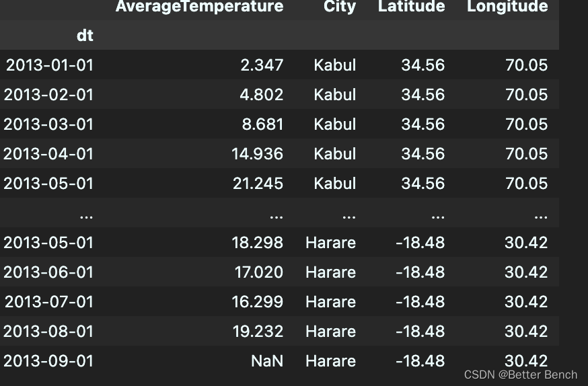Click the ellipsis in the dt column
The width and height of the screenshot is (588, 386).
click(x=86, y=217)
